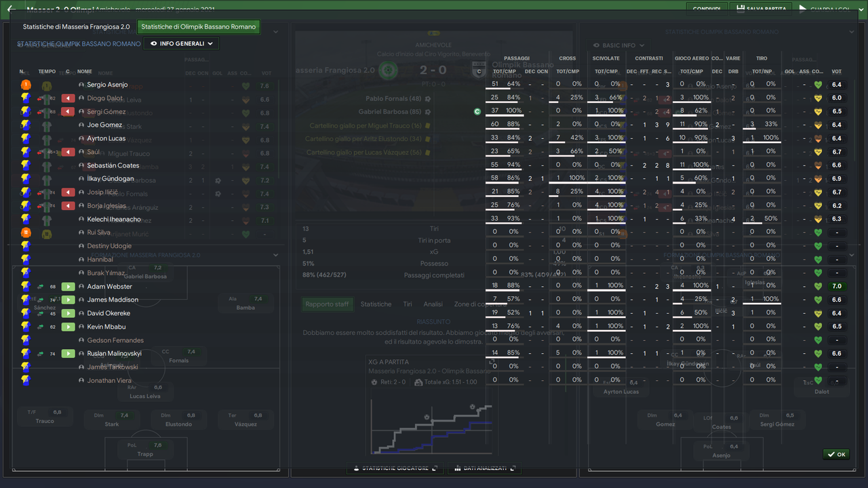Image resolution: width=868 pixels, height=488 pixels.
Task: Click the back arrow at the top left
Action: [12, 9]
